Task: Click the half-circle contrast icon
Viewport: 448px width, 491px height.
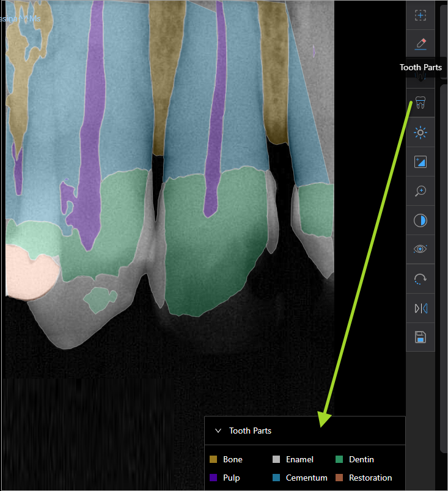Action: (420, 220)
